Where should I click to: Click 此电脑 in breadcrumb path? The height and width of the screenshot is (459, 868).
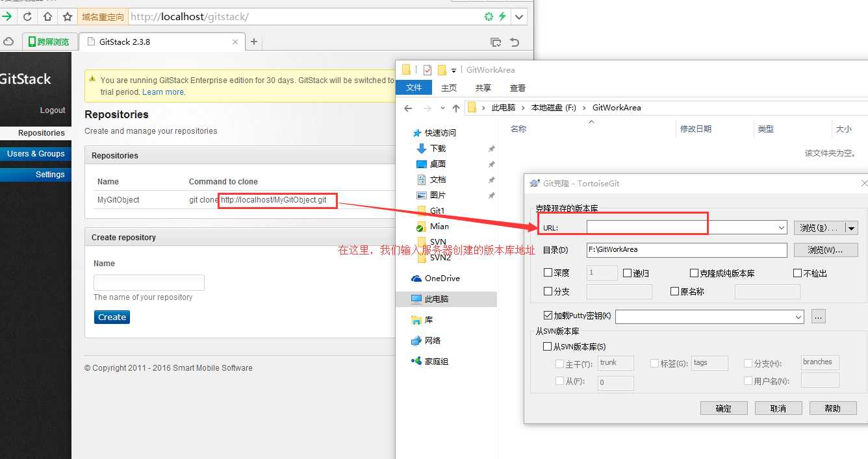[x=504, y=108]
